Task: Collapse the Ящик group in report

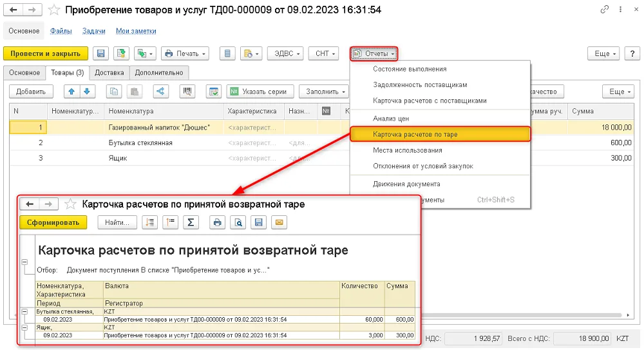Action: 24,328
